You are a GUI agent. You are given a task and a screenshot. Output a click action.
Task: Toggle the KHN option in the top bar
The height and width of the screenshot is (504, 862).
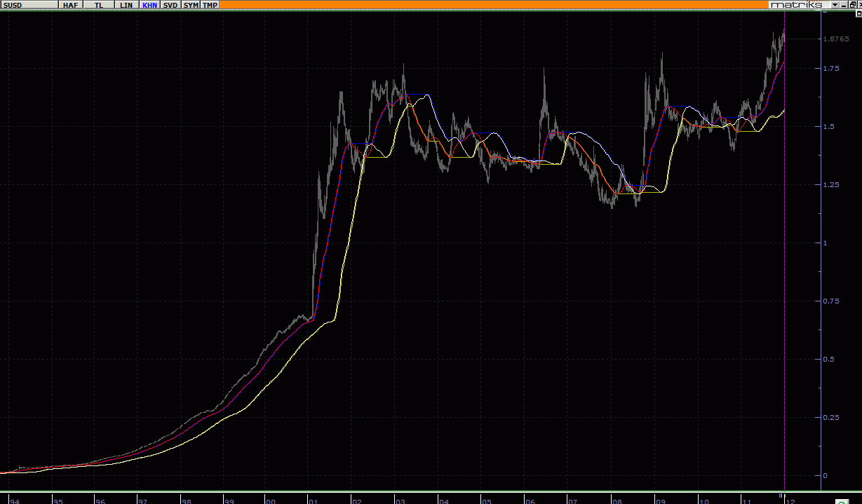(x=149, y=5)
